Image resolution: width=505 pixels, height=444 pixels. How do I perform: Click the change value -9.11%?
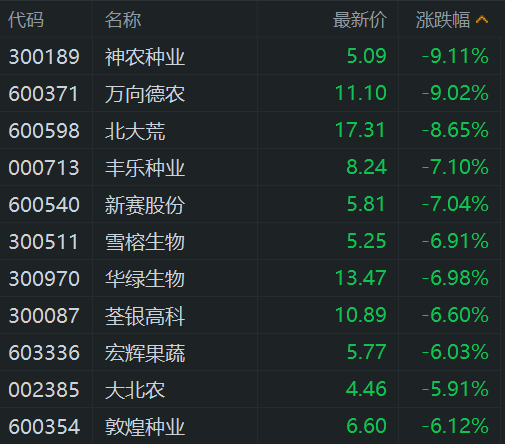[455, 56]
